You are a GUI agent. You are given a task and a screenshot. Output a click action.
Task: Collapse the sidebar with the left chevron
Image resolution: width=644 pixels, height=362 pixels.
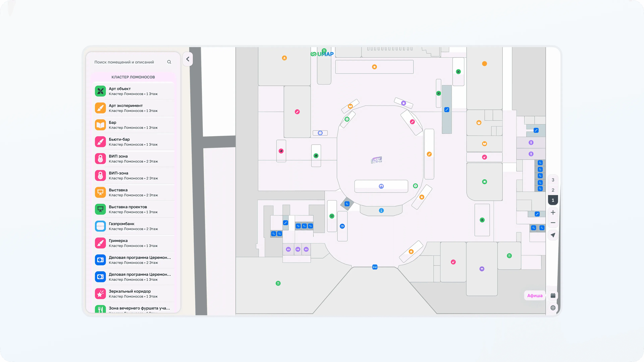pyautogui.click(x=188, y=59)
